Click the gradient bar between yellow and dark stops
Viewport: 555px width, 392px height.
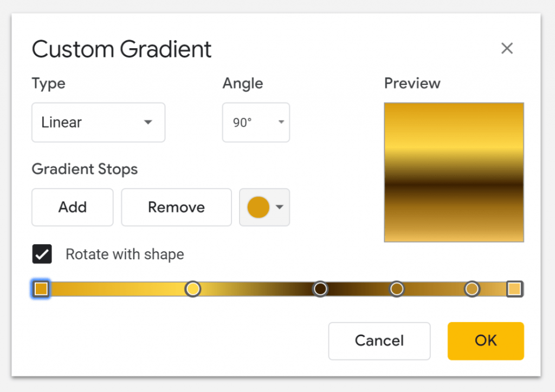coord(256,289)
